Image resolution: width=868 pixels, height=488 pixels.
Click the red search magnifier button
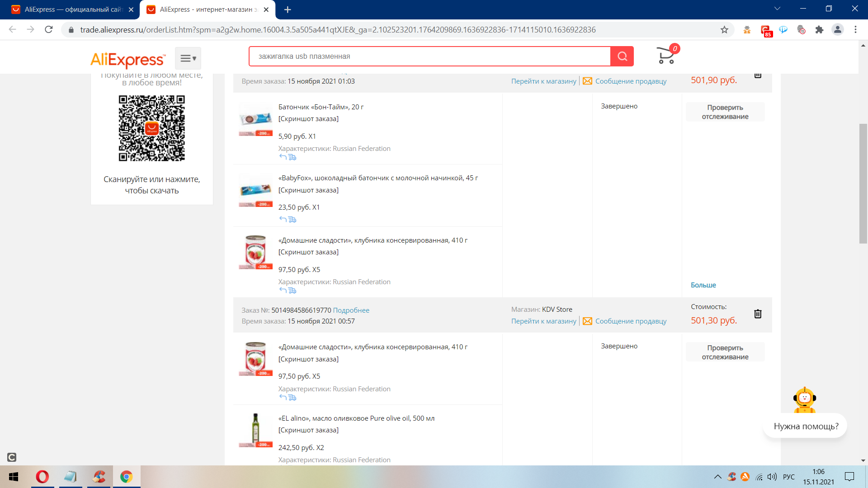point(622,56)
